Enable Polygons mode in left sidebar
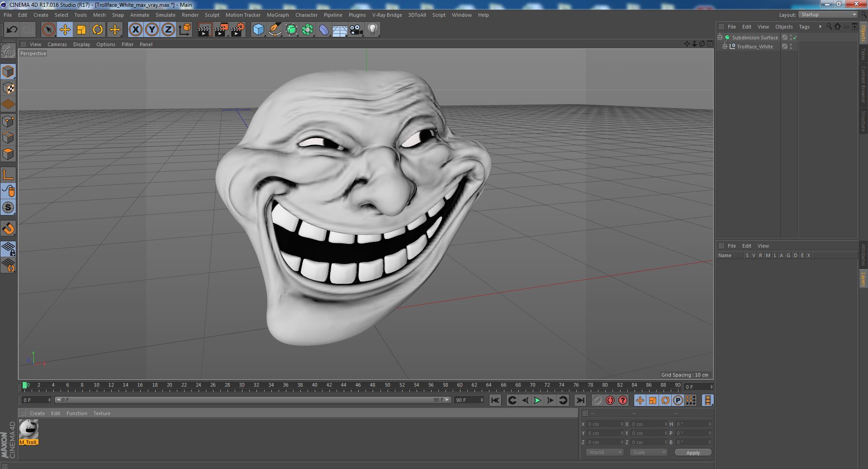The height and width of the screenshot is (469, 868). (8, 154)
